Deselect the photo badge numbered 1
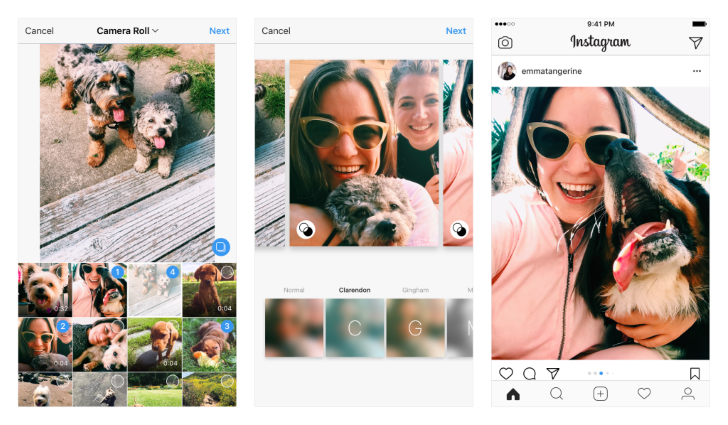The height and width of the screenshot is (425, 728). (x=118, y=272)
